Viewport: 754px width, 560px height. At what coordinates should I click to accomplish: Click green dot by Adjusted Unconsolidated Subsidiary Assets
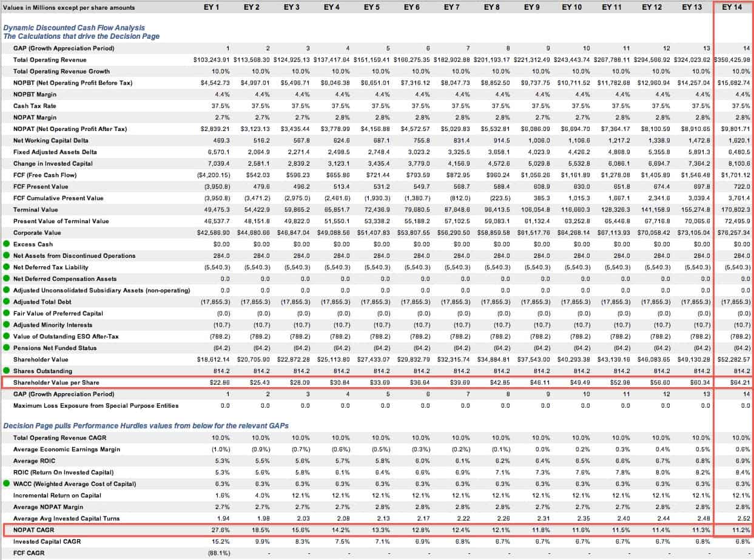pos(6,290)
